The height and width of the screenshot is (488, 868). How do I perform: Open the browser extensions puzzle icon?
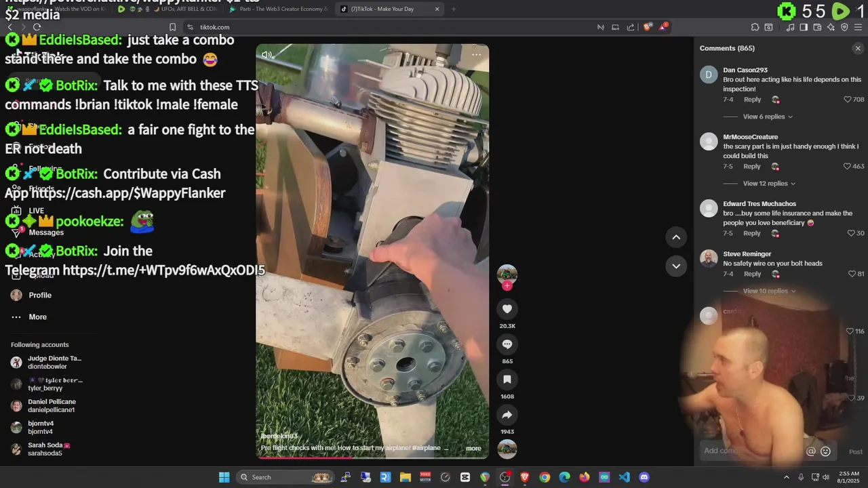click(x=755, y=27)
